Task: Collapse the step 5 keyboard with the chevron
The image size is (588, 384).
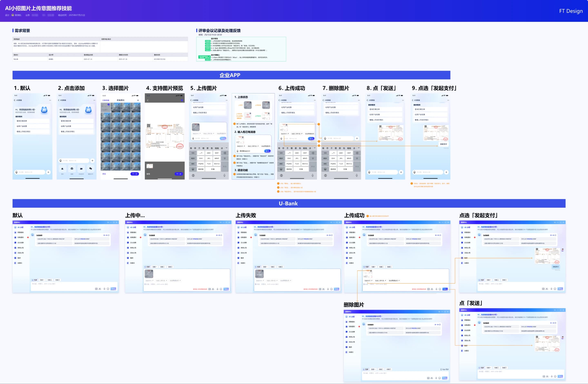Action: point(226,148)
